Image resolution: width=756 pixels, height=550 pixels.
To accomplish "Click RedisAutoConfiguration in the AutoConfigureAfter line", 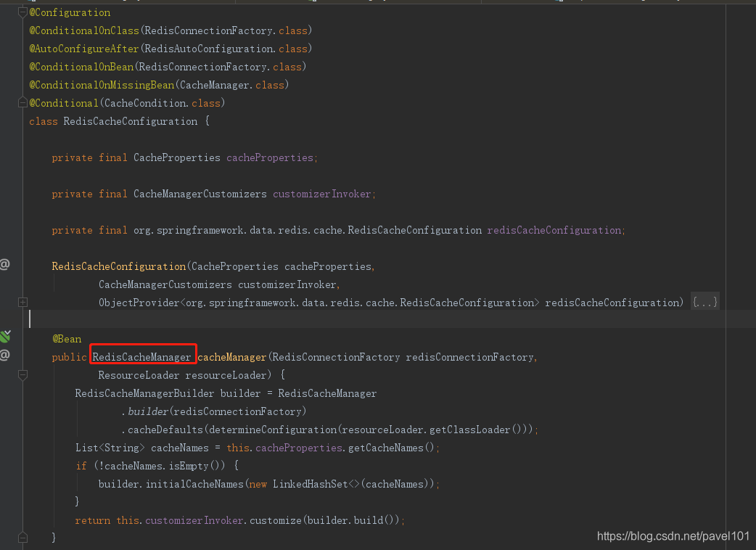I will tap(209, 49).
